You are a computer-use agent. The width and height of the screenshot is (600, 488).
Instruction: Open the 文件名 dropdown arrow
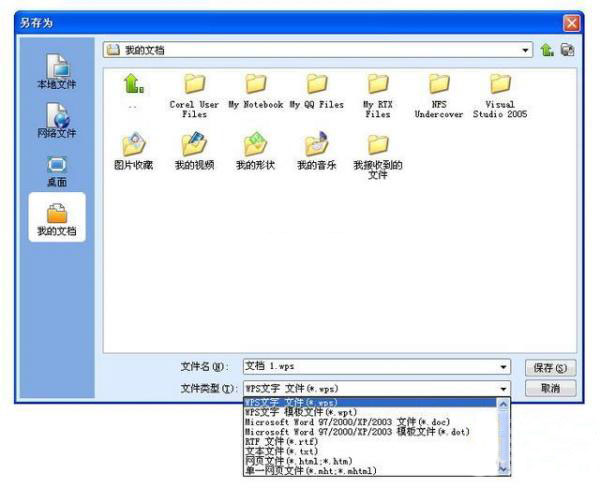(504, 367)
